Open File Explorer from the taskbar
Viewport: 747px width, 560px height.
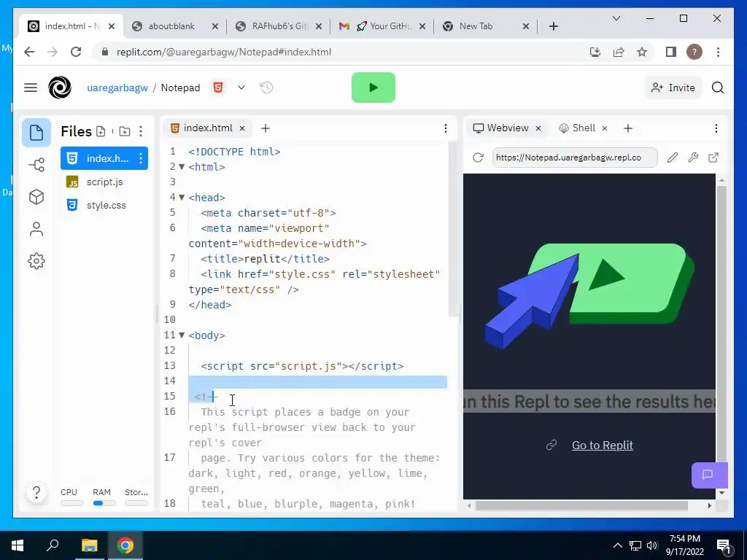click(89, 545)
